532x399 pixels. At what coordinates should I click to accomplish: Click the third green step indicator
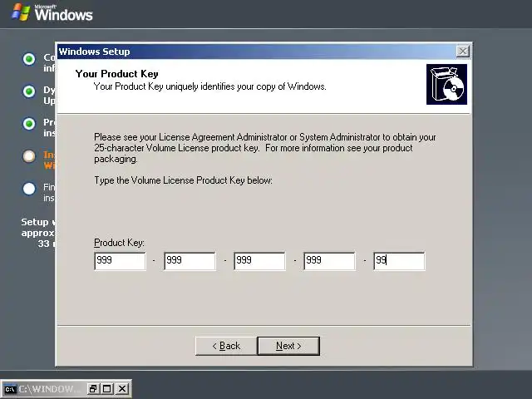coord(29,124)
